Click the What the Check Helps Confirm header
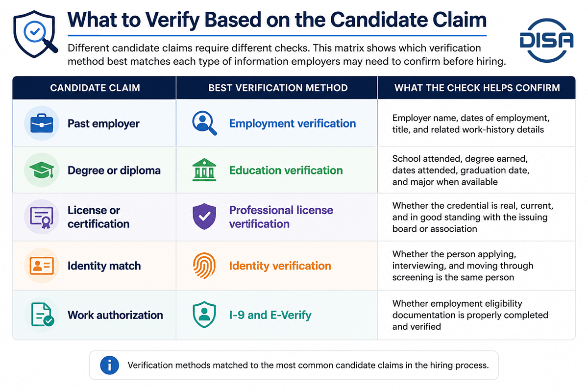 (477, 88)
